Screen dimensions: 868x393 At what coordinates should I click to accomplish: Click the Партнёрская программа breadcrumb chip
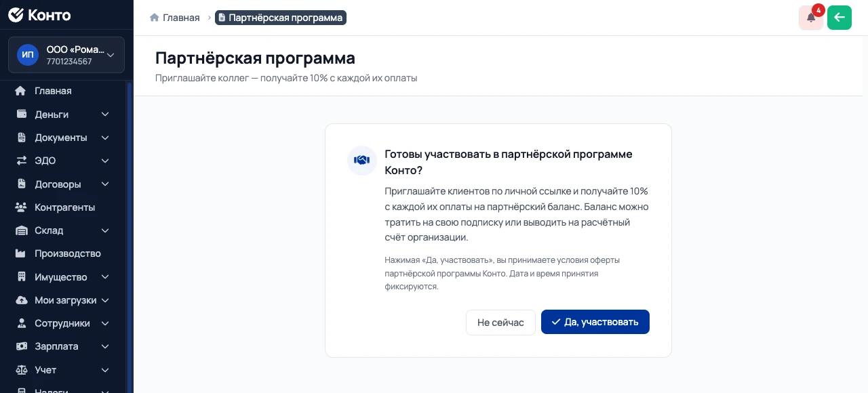tap(281, 18)
